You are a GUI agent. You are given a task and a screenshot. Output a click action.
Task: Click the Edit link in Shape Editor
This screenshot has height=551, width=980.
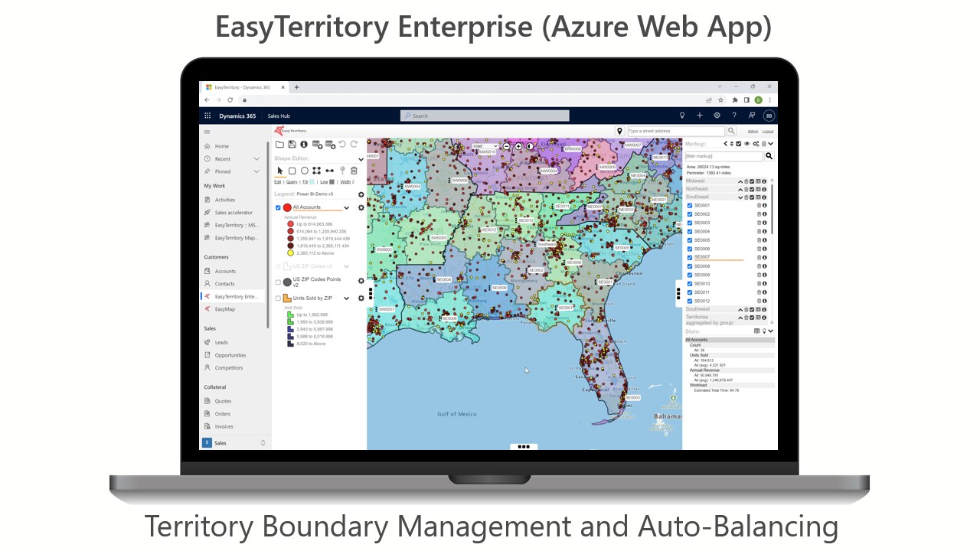(x=278, y=182)
